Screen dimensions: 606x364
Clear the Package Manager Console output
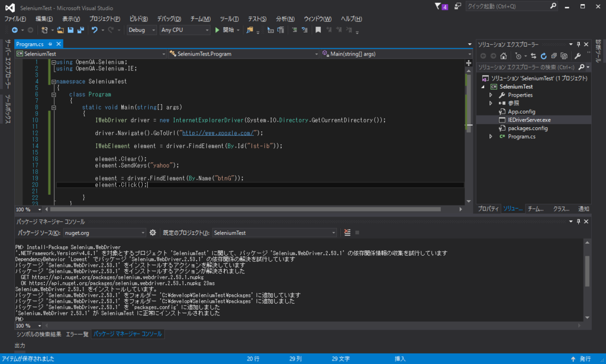pos(347,233)
